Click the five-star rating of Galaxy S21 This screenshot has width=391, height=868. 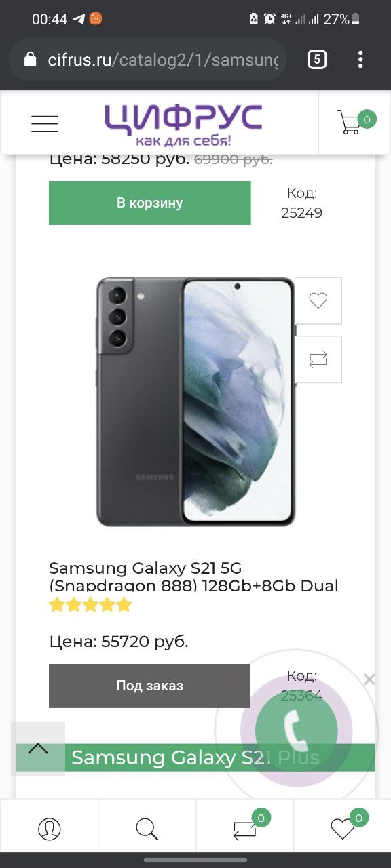90,605
